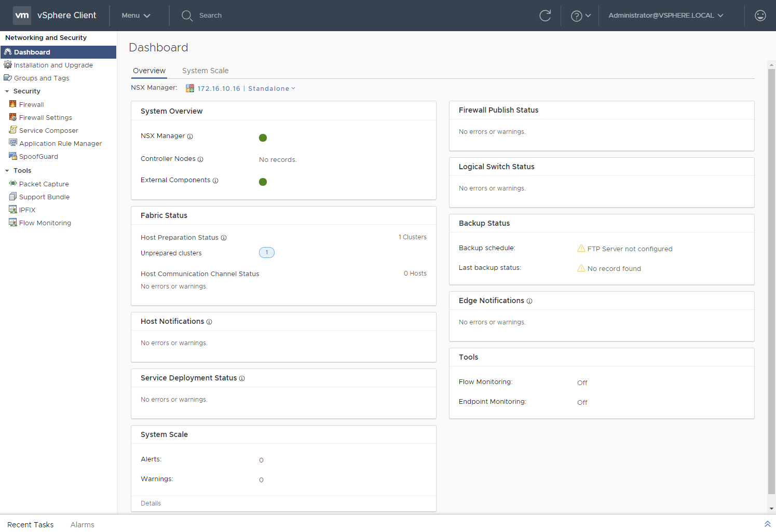Click the unprepared clusters count badge
The image size is (776, 532).
[x=267, y=253]
